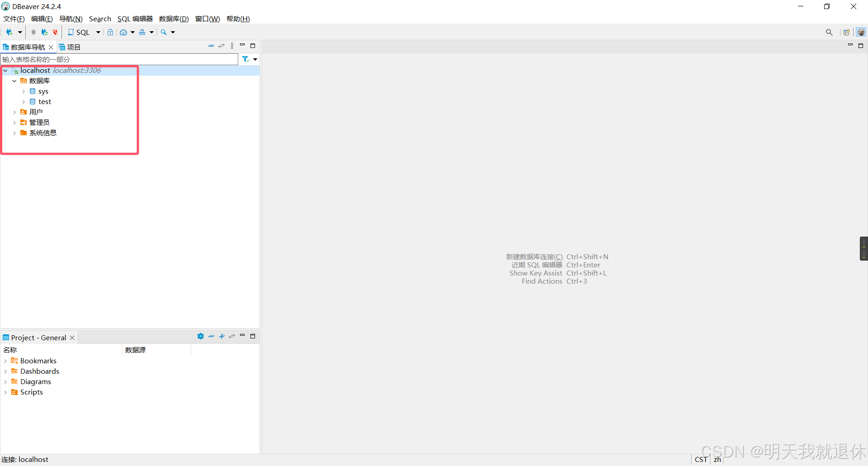
Task: Click the gray connect plug icon
Action: coord(33,32)
